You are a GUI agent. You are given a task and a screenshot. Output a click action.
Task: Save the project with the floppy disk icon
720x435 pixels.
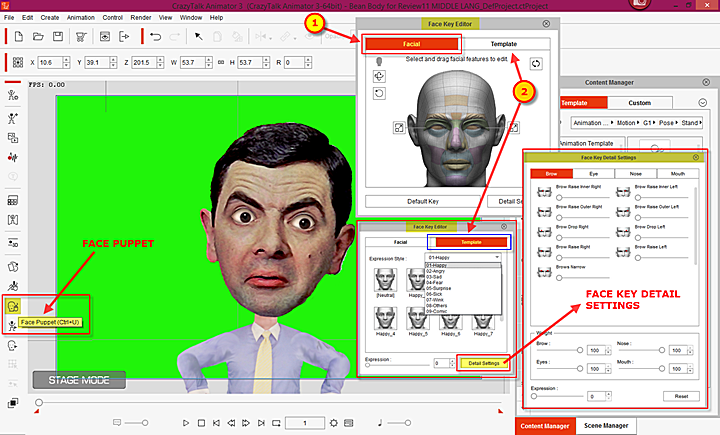coord(58,37)
